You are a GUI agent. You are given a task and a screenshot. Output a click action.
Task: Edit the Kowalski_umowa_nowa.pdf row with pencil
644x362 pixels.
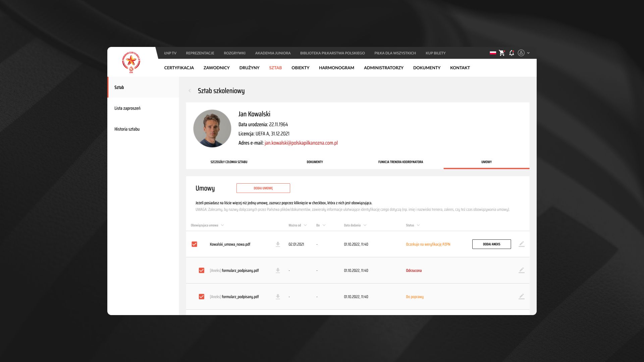pyautogui.click(x=522, y=244)
